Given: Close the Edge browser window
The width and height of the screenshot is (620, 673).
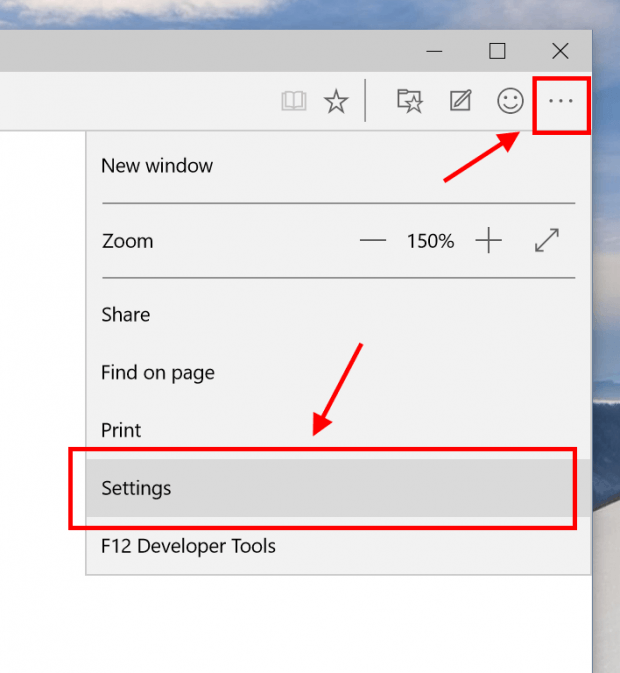Looking at the screenshot, I should pyautogui.click(x=560, y=51).
